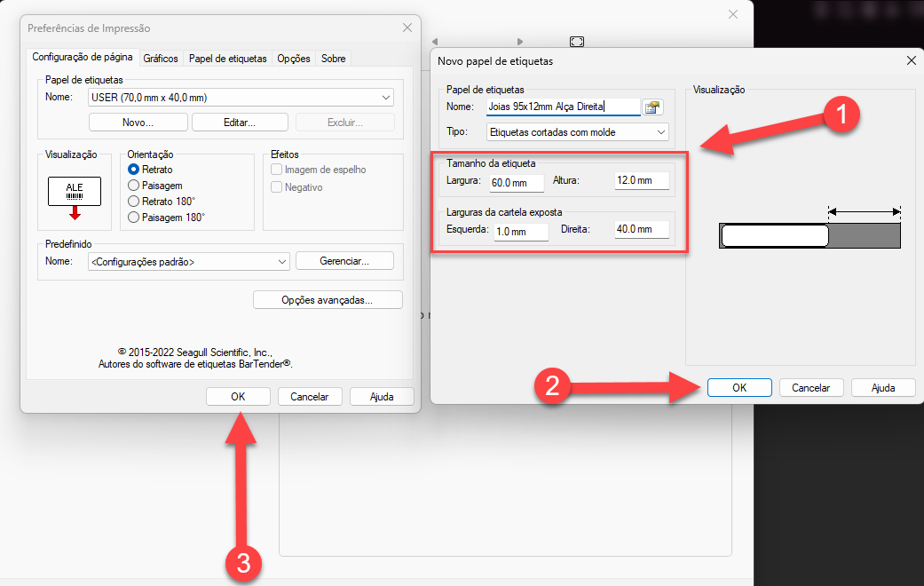Close the Novo papel de etiquetas dialog
Screen dimensions: 924x586
pos(911,60)
